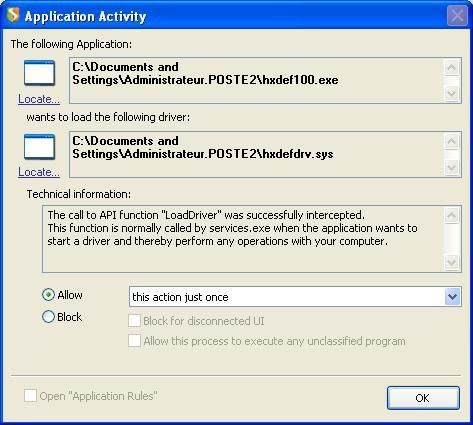
Task: Click down arrow in application path scrollbar
Action: point(452,93)
